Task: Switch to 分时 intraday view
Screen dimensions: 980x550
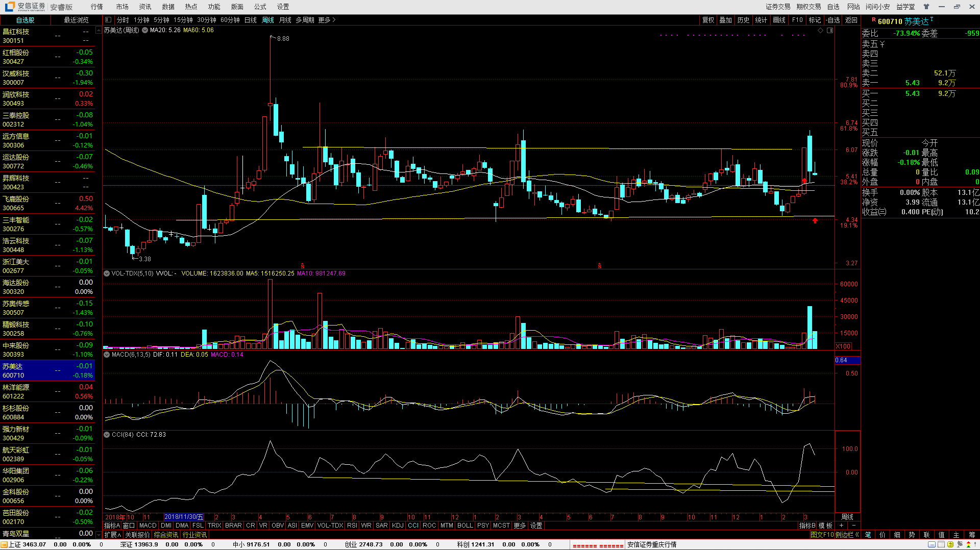Action: (x=122, y=20)
